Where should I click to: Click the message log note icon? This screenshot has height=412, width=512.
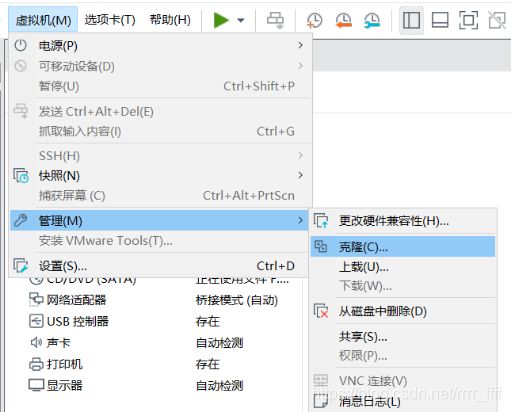pyautogui.click(x=321, y=401)
